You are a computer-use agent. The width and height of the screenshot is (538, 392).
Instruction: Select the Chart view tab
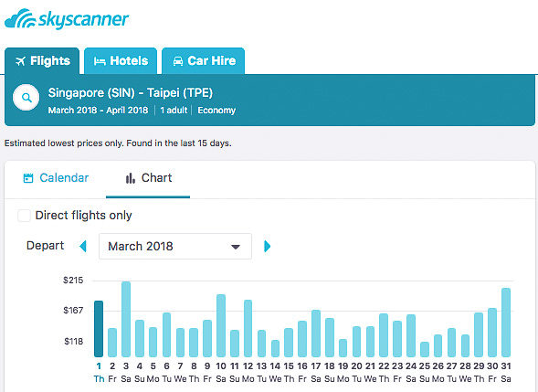click(x=148, y=179)
